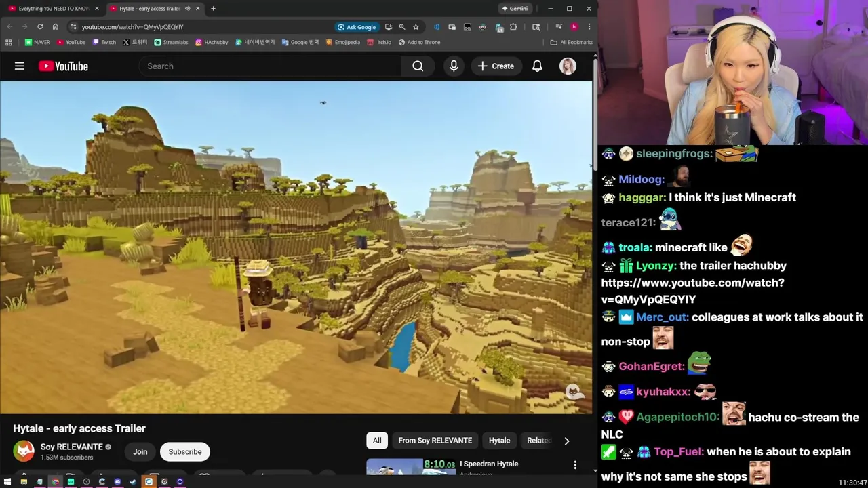
Task: Click username hagggar in chat
Action: pos(642,197)
